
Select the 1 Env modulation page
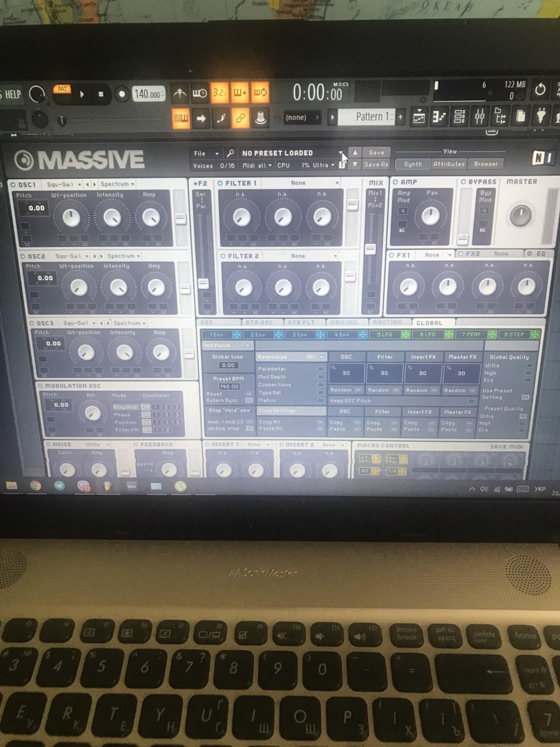pos(217,335)
